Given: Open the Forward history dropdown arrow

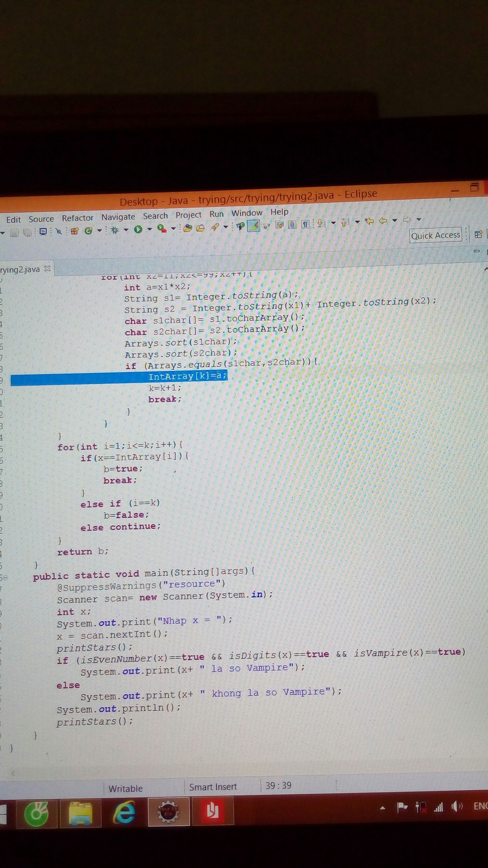Looking at the screenshot, I should [x=419, y=220].
